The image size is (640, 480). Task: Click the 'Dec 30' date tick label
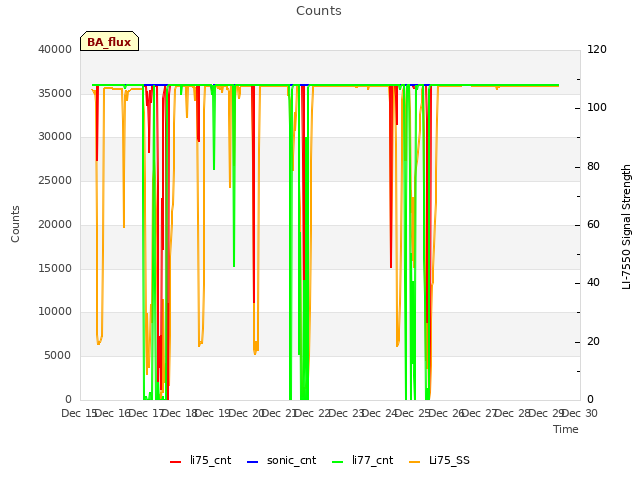(x=580, y=413)
